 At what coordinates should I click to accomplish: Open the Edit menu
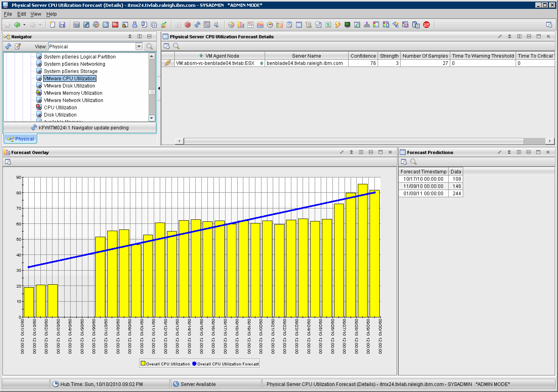(x=21, y=14)
